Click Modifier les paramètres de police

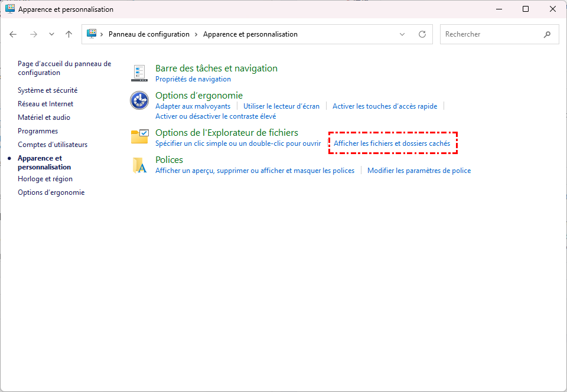pyautogui.click(x=419, y=171)
